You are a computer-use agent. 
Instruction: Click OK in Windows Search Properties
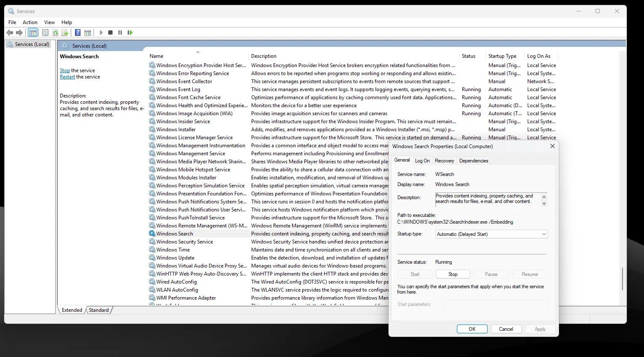(x=472, y=329)
